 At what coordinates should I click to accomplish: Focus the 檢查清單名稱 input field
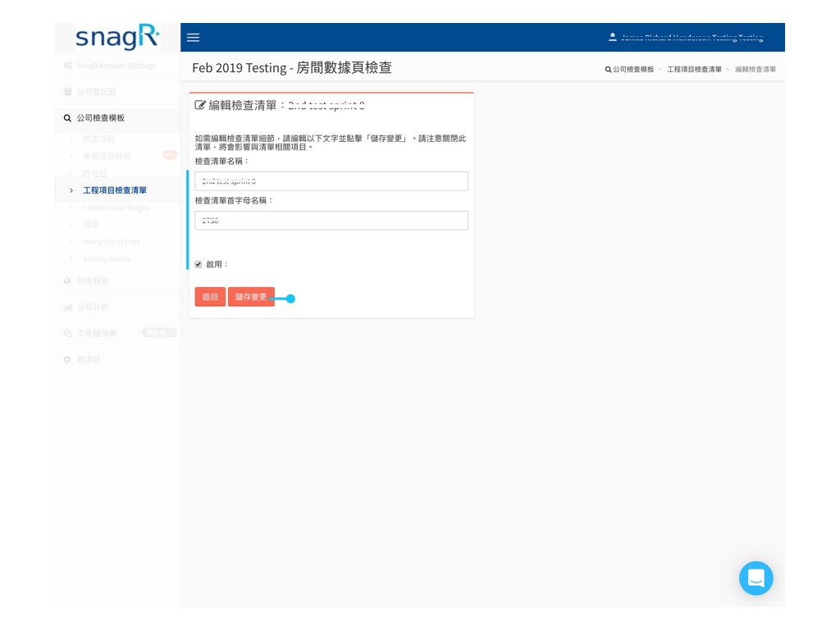331,181
